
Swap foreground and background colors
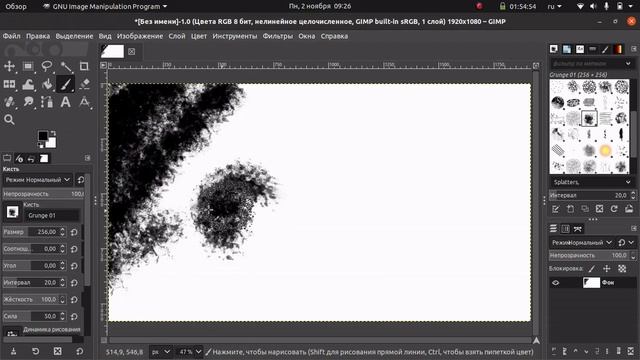click(53, 133)
